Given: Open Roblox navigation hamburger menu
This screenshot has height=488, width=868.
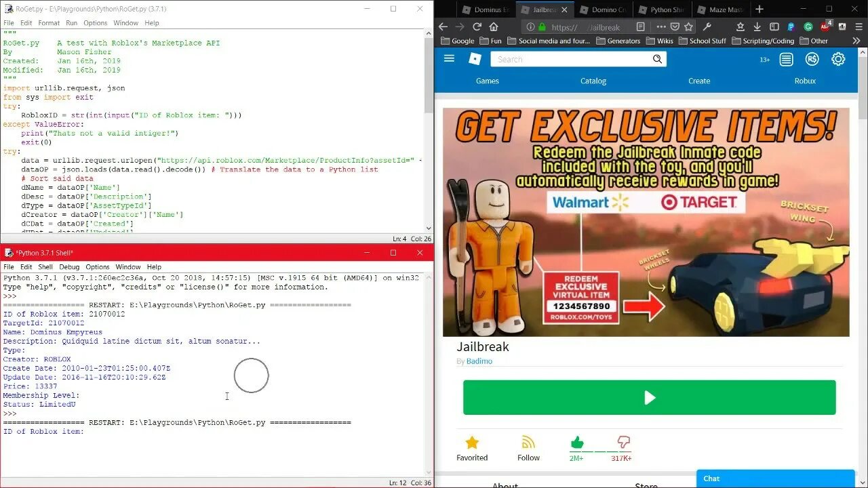Looking at the screenshot, I should click(449, 58).
